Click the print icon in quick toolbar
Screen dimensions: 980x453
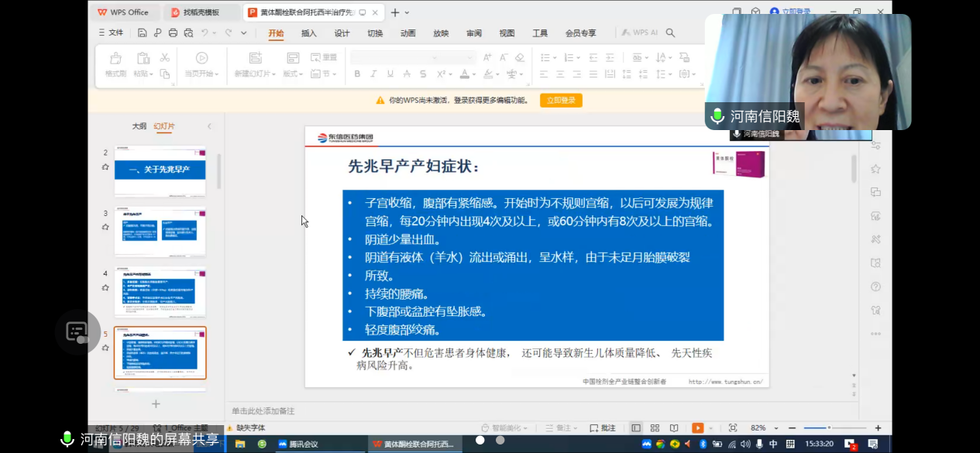coord(173,33)
